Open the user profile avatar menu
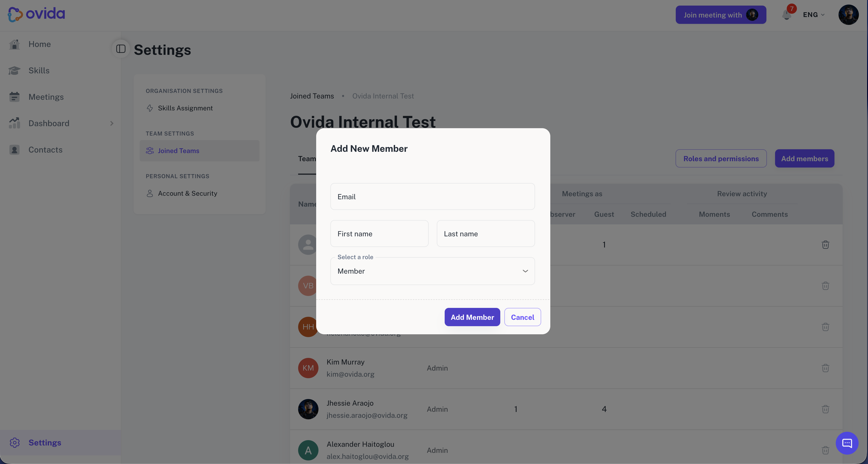The height and width of the screenshot is (464, 868). click(x=848, y=15)
